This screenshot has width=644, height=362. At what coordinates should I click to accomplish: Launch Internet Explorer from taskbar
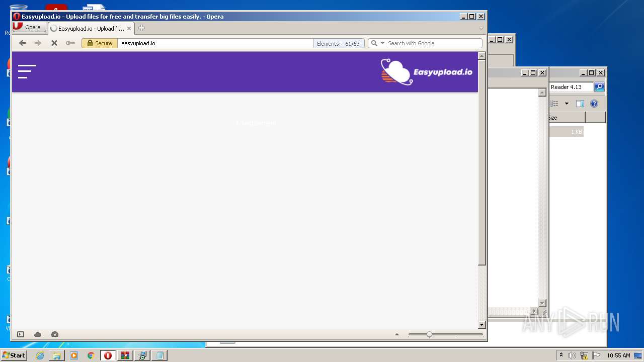[40, 355]
